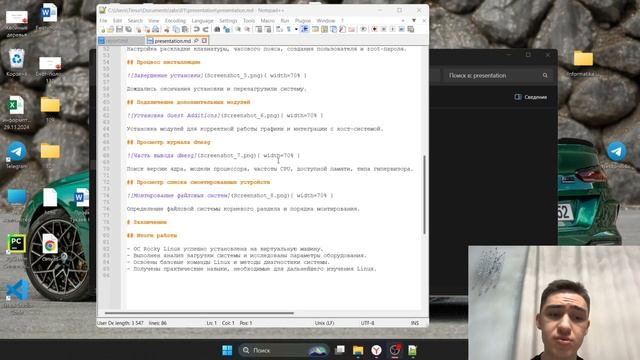Select the Recycle Bin (Корзина) icon
Viewport: 640px width, 360px height.
pyautogui.click(x=16, y=63)
